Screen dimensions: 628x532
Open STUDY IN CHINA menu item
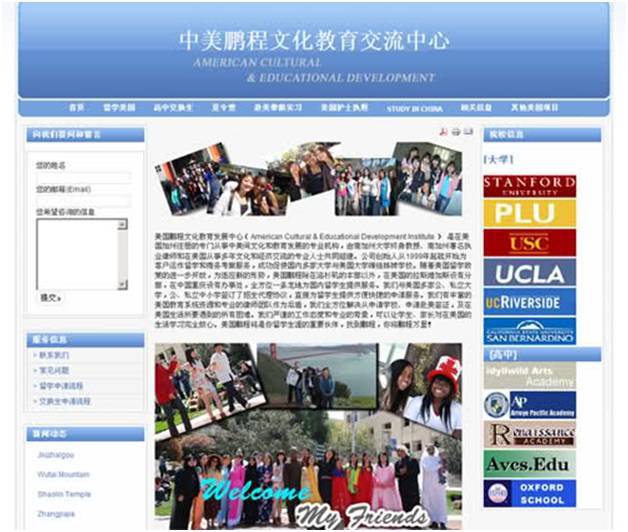pos(415,109)
